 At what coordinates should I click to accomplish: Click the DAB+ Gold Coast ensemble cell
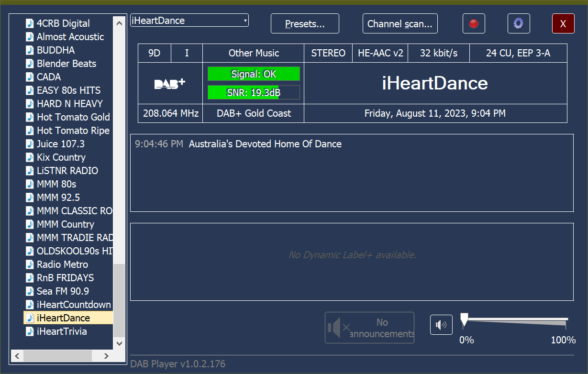pyautogui.click(x=254, y=113)
